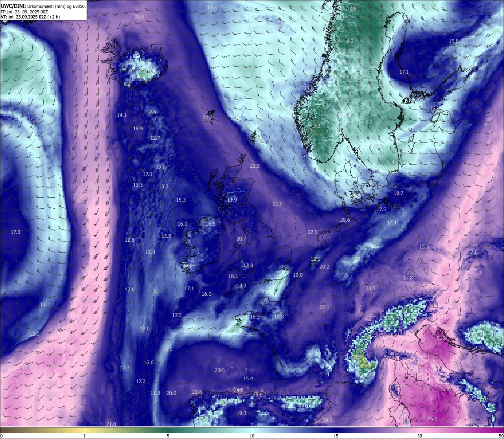The image size is (504, 439).
Task: Click the 17.2 value label
Action: [141, 381]
